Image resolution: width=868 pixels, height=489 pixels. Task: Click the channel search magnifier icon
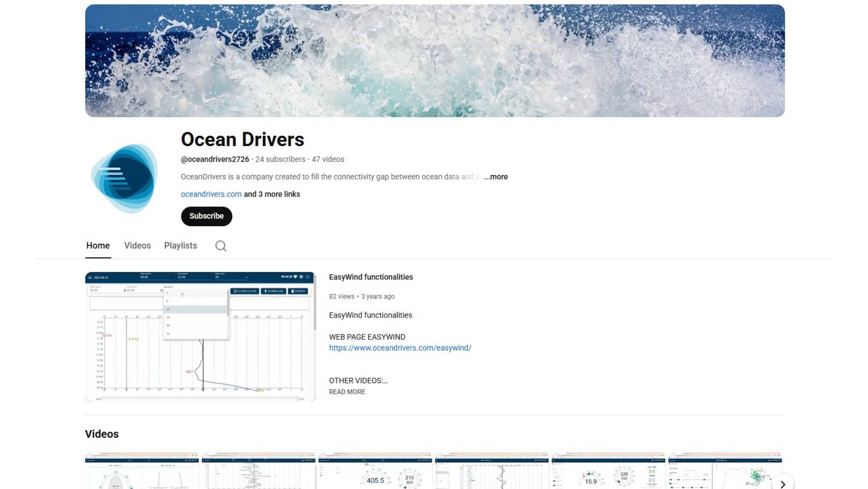coord(220,246)
